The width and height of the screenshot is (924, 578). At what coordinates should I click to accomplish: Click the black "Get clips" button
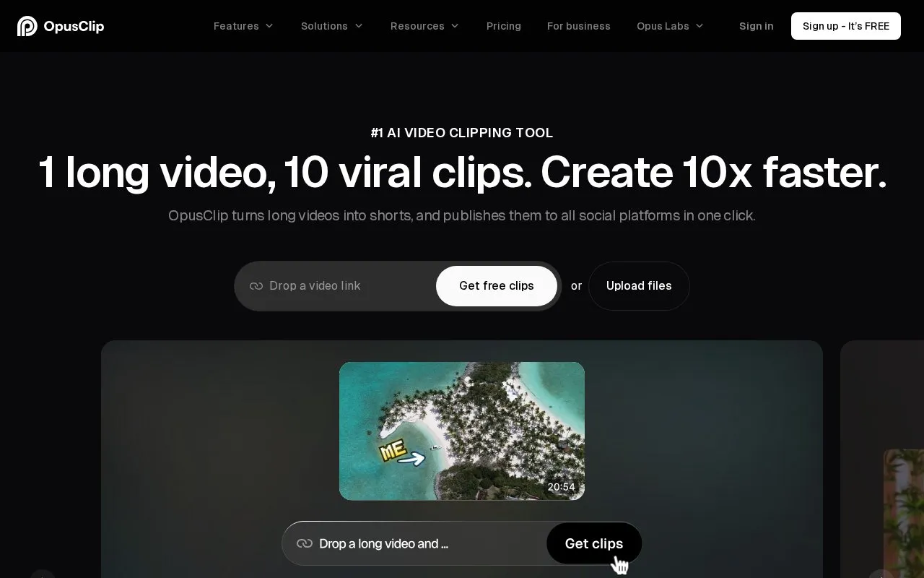coord(594,543)
